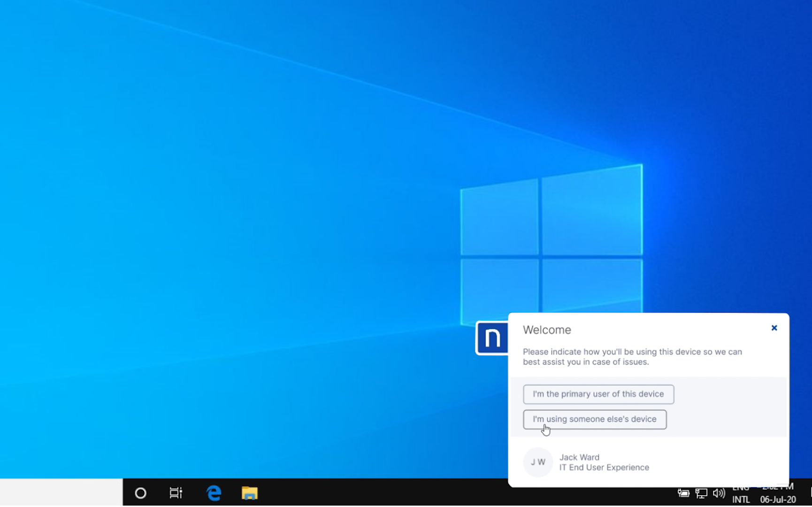Click the battery power tray icon
This screenshot has width=812, height=507.
tap(683, 493)
